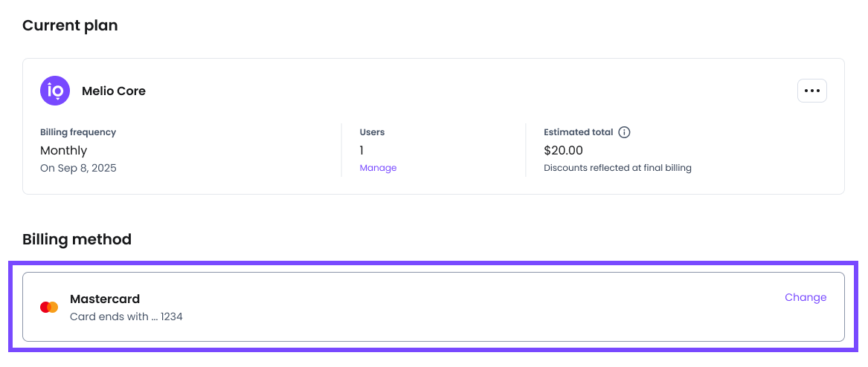Open the three-dot plan options menu
This screenshot has height=367, width=868.
811,91
